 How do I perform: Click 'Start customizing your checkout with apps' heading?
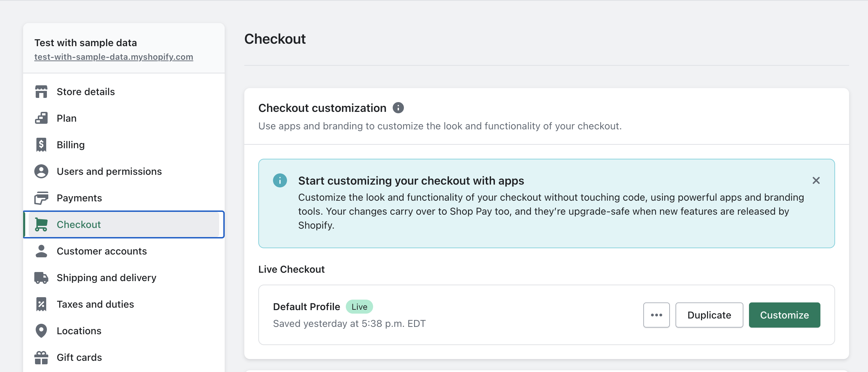411,181
